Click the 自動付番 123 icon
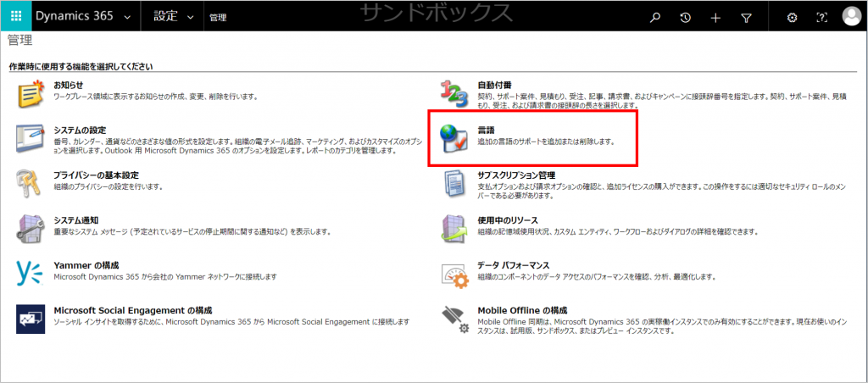This screenshot has height=383, width=868. coord(453,94)
